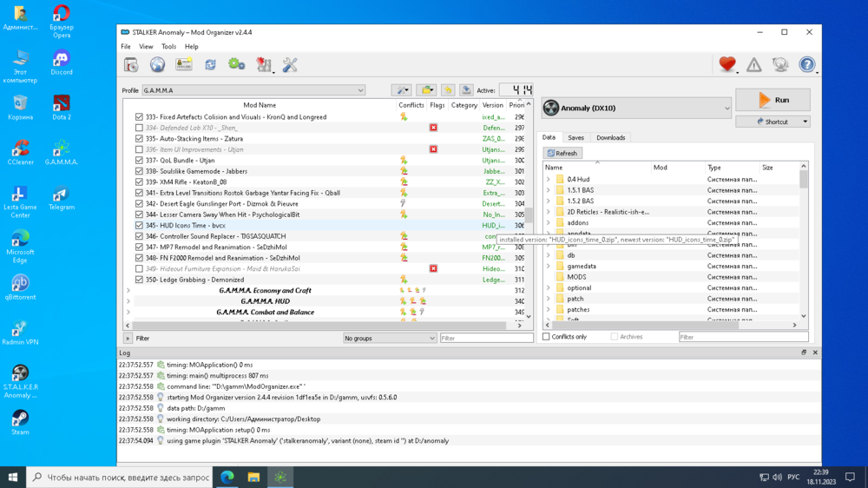Toggle the Conflicts only checkbox

547,337
